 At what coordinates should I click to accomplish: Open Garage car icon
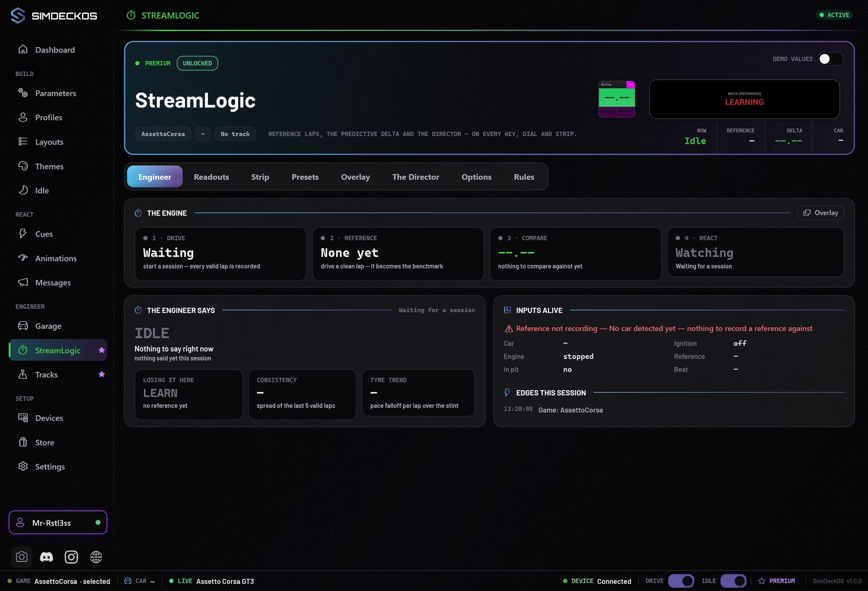click(x=23, y=325)
